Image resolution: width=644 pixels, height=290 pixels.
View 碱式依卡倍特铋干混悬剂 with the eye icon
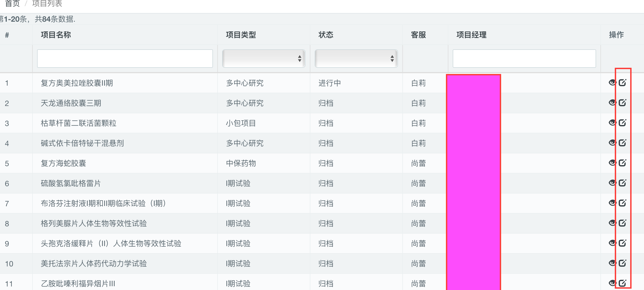click(x=612, y=143)
